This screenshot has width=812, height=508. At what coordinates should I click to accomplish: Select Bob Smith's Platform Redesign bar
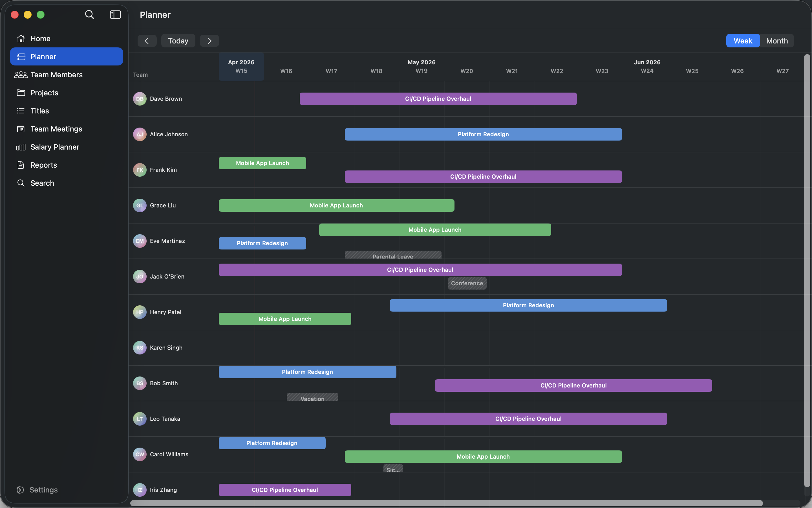(307, 372)
